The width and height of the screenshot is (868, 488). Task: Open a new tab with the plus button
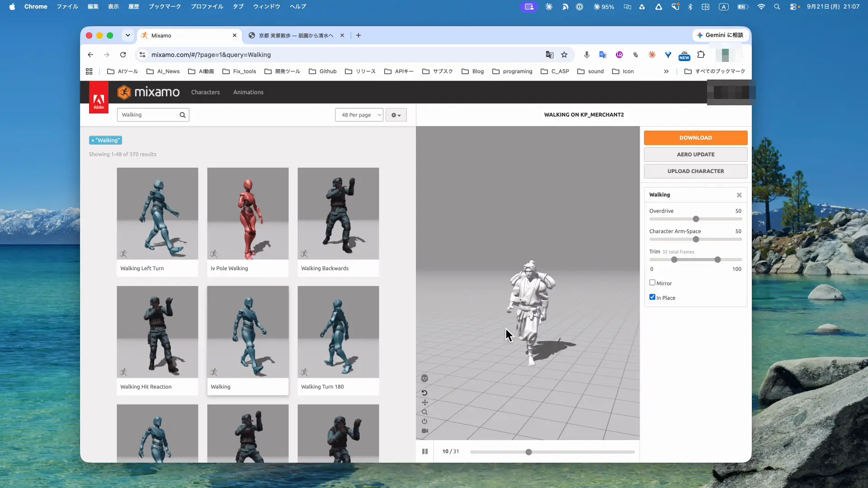coord(359,35)
